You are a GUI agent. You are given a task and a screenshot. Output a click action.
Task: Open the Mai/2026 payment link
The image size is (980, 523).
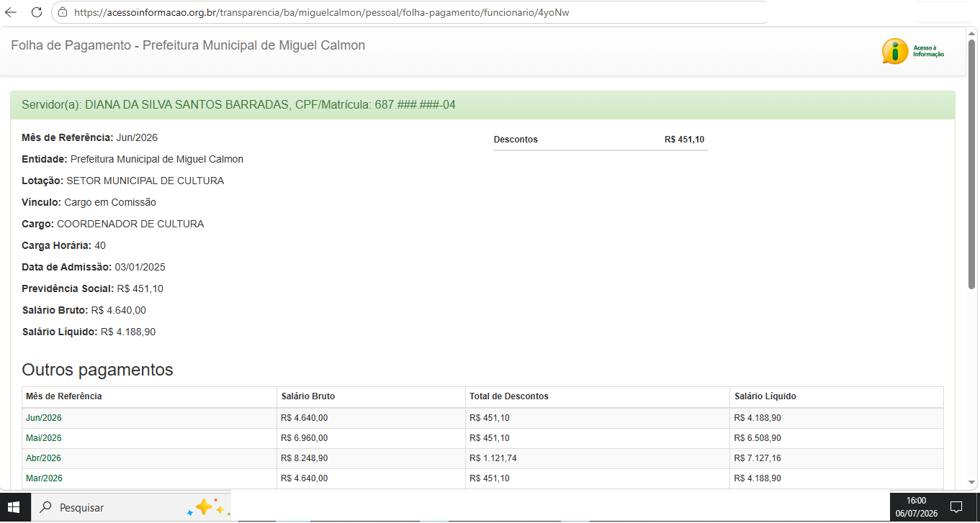tap(44, 438)
